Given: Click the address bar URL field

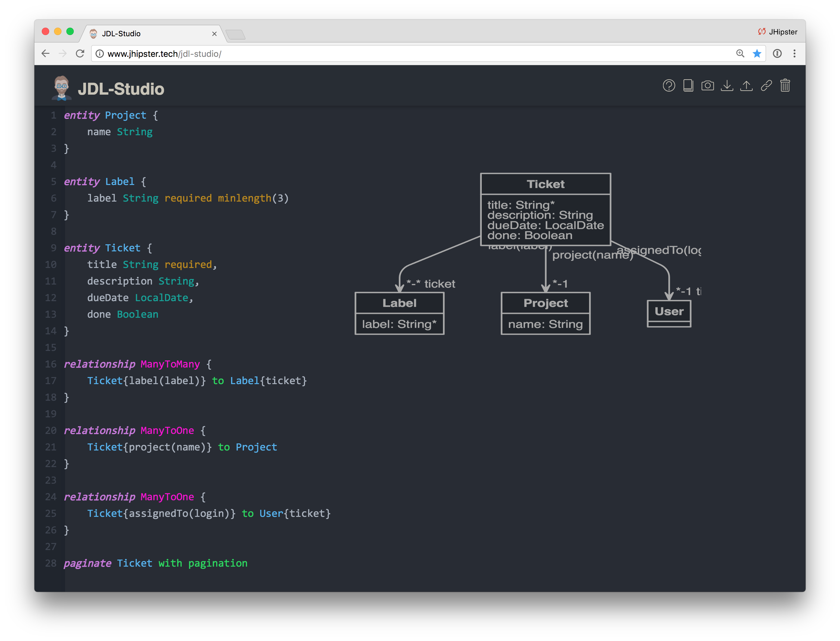Looking at the screenshot, I should coord(382,54).
